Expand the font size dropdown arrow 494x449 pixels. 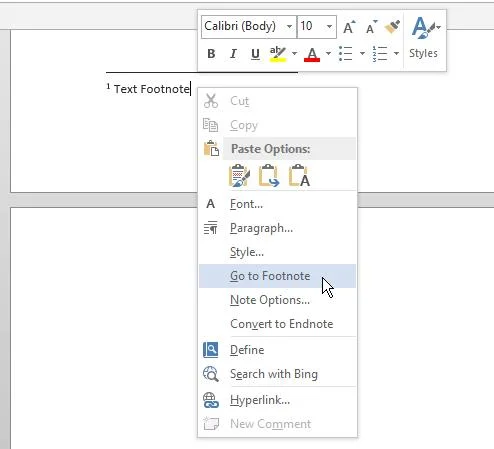[x=329, y=26]
